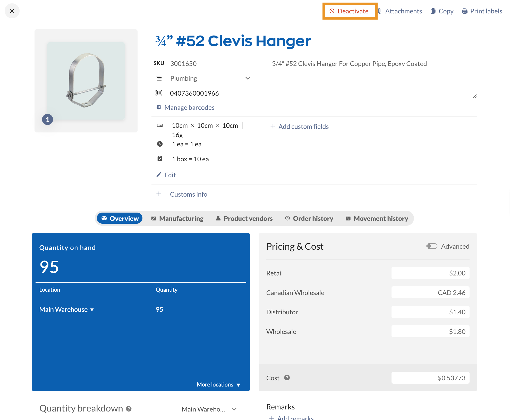Image resolution: width=510 pixels, height=420 pixels.
Task: Expand More locations dropdown
Action: click(x=238, y=385)
